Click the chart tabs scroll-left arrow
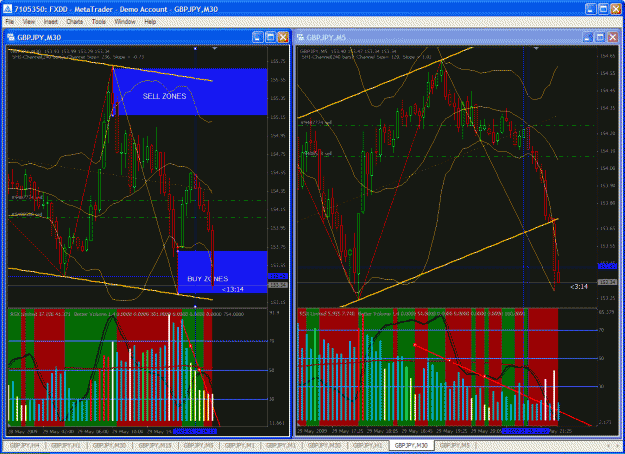625x454 pixels. point(609,445)
